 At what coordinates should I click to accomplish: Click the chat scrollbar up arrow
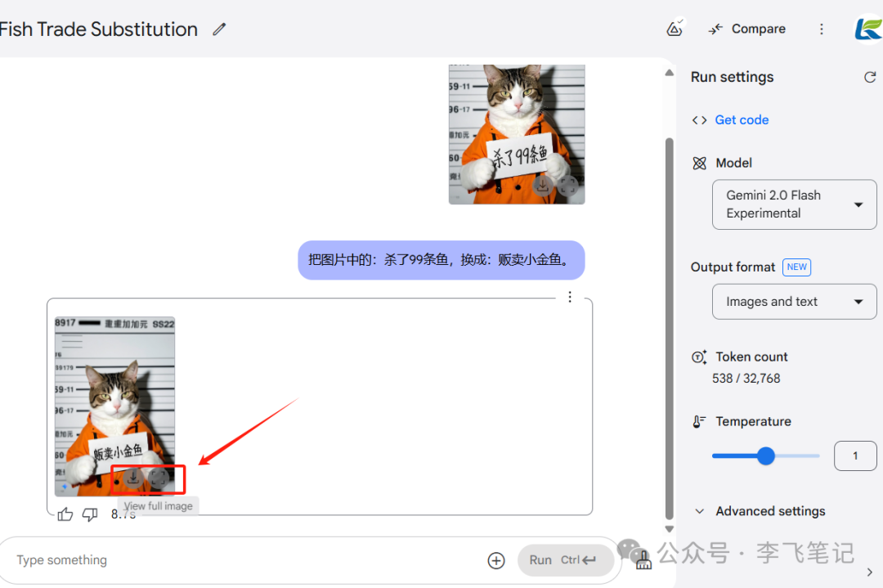coord(669,73)
